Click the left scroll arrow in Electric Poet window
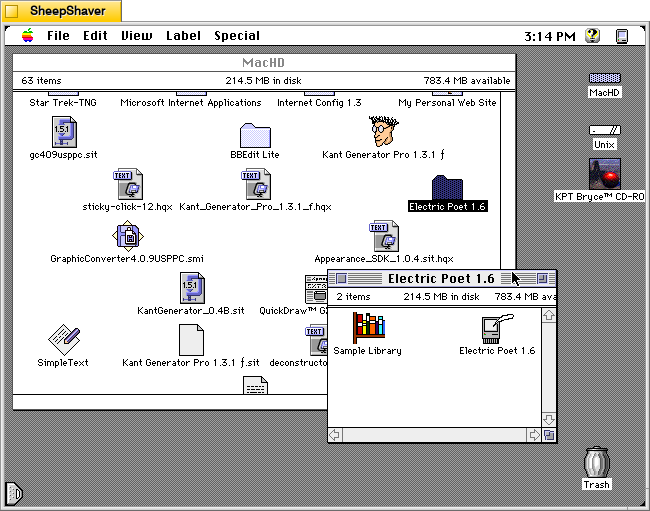This screenshot has width=650, height=511. tap(335, 435)
